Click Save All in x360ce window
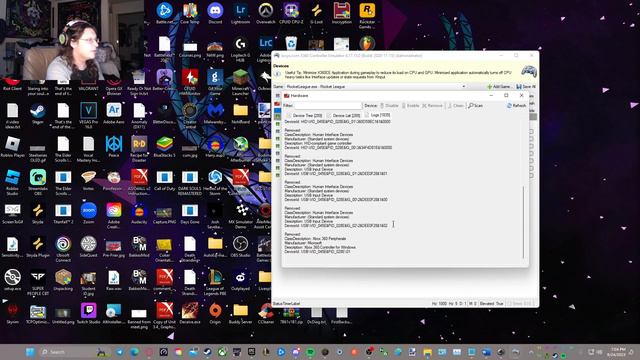640x360 pixels. 526,87
